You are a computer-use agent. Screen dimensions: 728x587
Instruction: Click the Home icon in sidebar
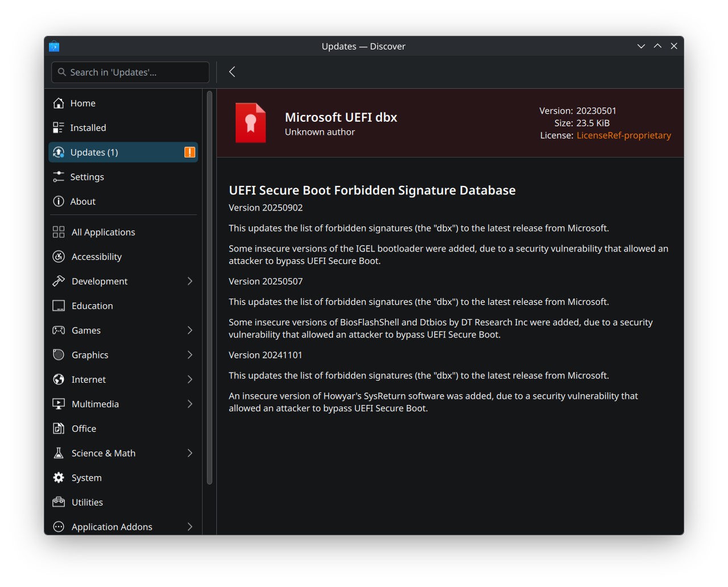click(58, 103)
